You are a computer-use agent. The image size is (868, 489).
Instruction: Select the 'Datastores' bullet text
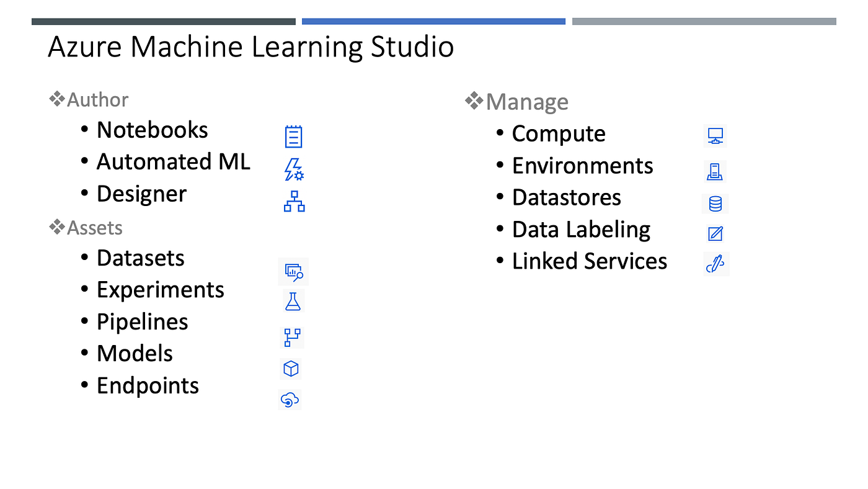[567, 197]
